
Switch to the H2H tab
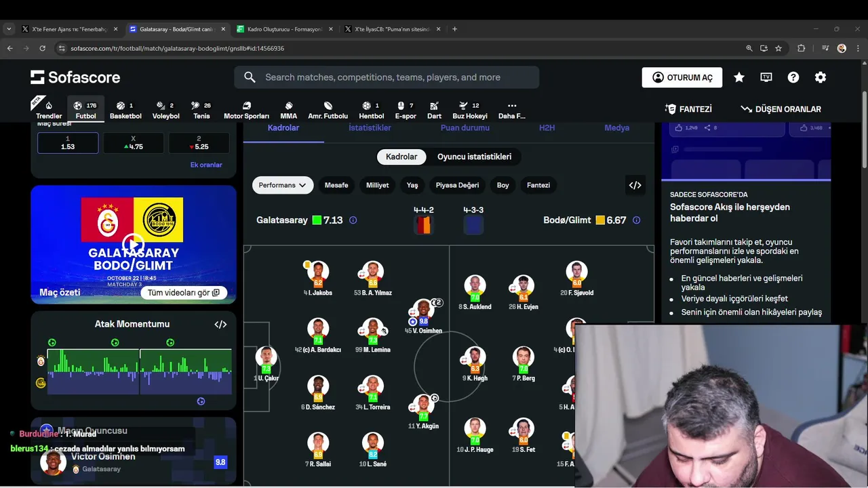[x=547, y=128]
